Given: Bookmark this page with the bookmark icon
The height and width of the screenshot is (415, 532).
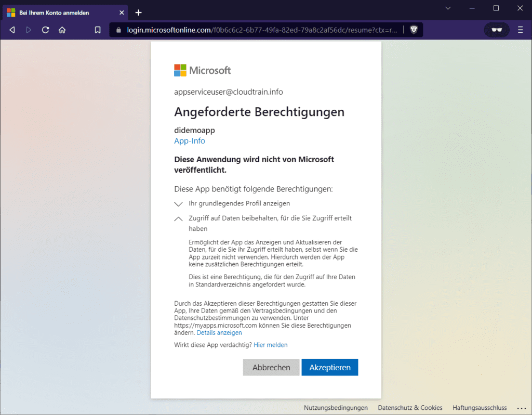Looking at the screenshot, I should (98, 30).
